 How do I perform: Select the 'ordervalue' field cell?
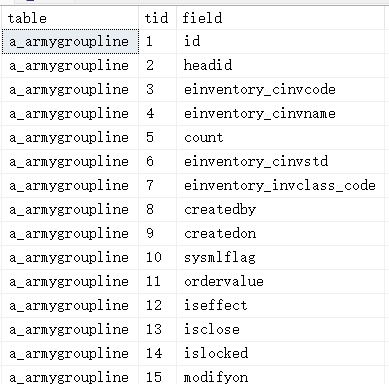tap(280, 282)
